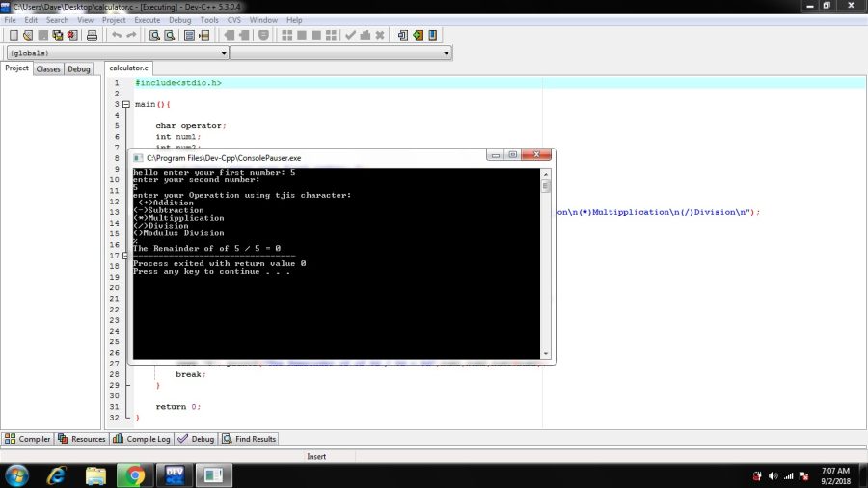
Task: Click the gray X stop execution icon
Action: point(380,35)
